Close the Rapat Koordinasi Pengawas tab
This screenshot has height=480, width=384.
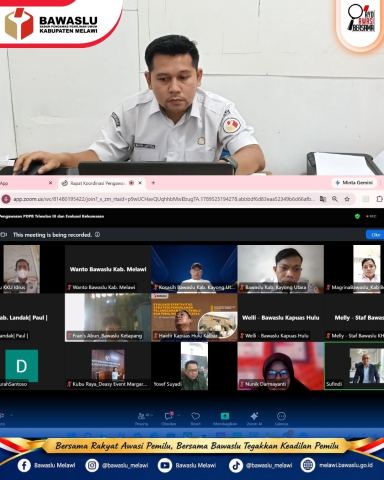click(140, 183)
